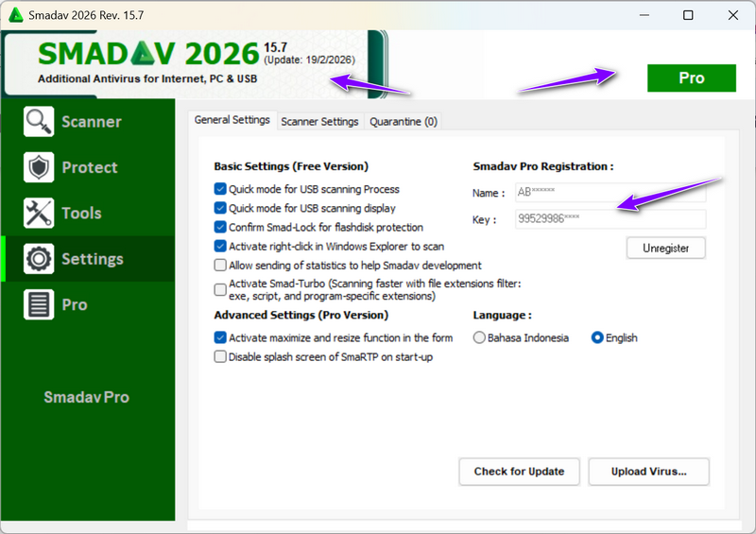The width and height of the screenshot is (756, 534).
Task: Enable Activate Smad-Turbo checkbox
Action: 220,289
